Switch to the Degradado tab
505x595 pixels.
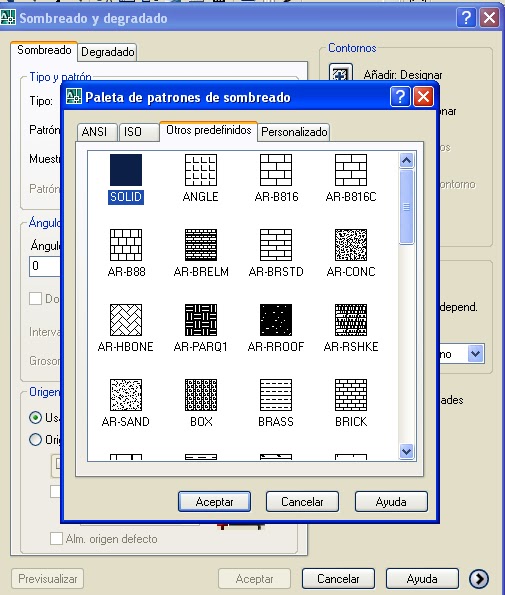pos(108,52)
